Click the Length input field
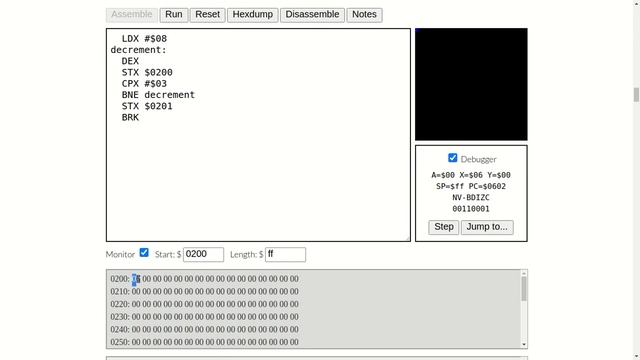 (x=285, y=254)
